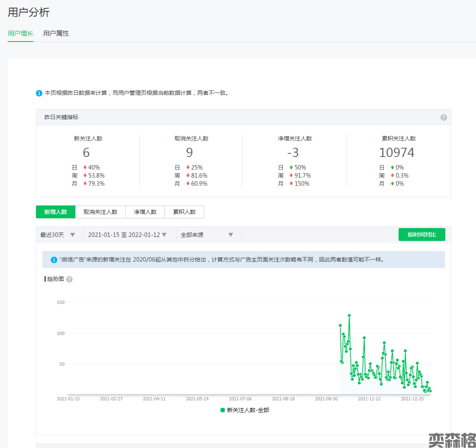This screenshot has height=448, width=476.
Task: Select the 用户增长 tab
Action: (21, 33)
